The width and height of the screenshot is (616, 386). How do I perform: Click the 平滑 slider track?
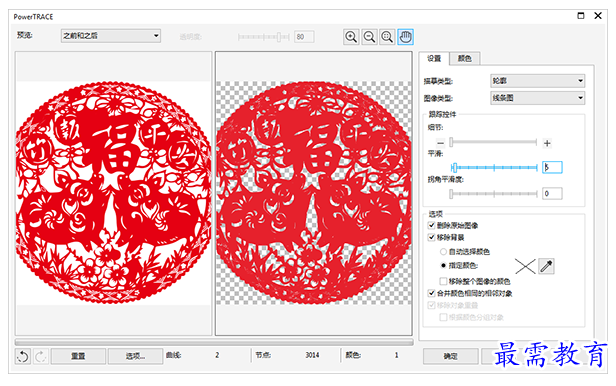click(495, 168)
